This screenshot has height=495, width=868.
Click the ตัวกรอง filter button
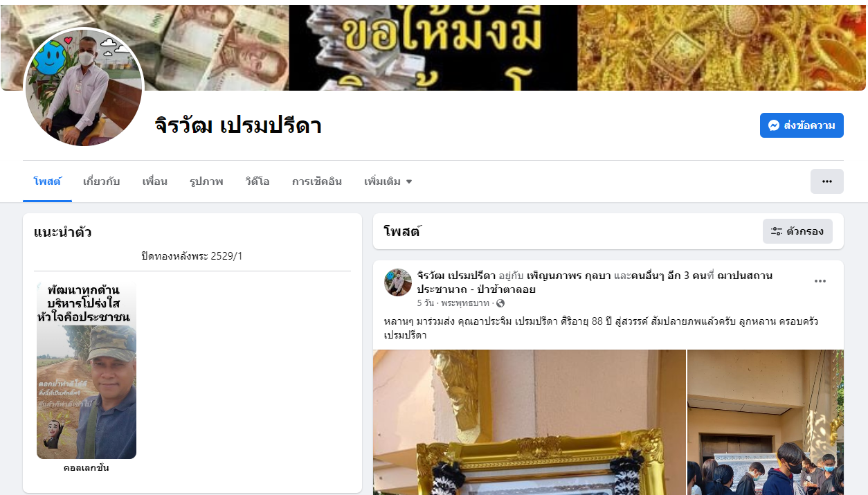(x=797, y=231)
